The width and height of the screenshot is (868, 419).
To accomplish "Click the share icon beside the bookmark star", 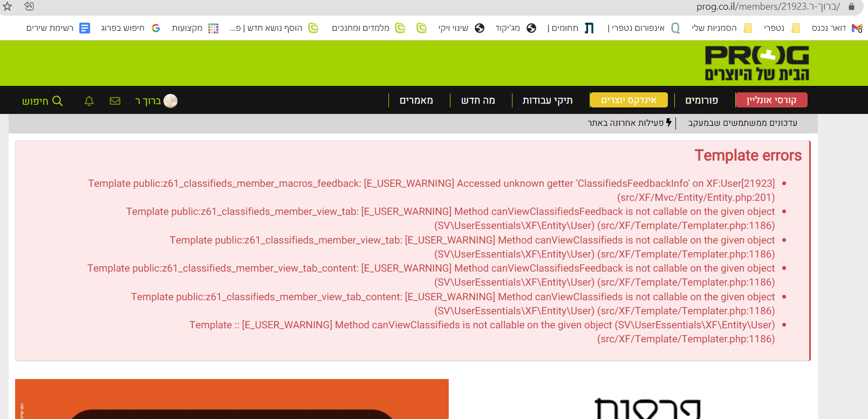I will (29, 6).
